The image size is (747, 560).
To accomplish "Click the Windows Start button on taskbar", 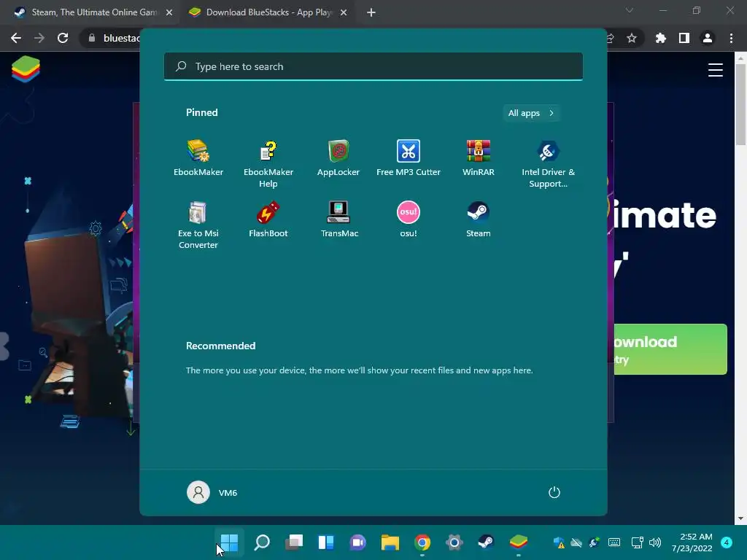I will coord(229,542).
